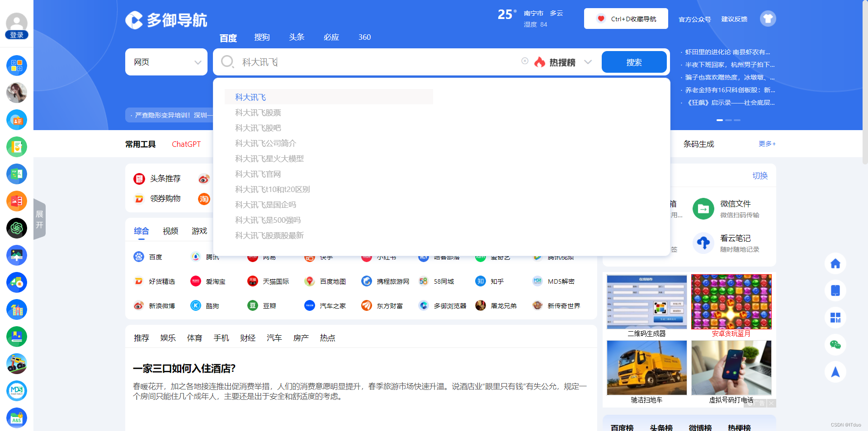Click the 豆瓣 green icon

click(x=253, y=305)
